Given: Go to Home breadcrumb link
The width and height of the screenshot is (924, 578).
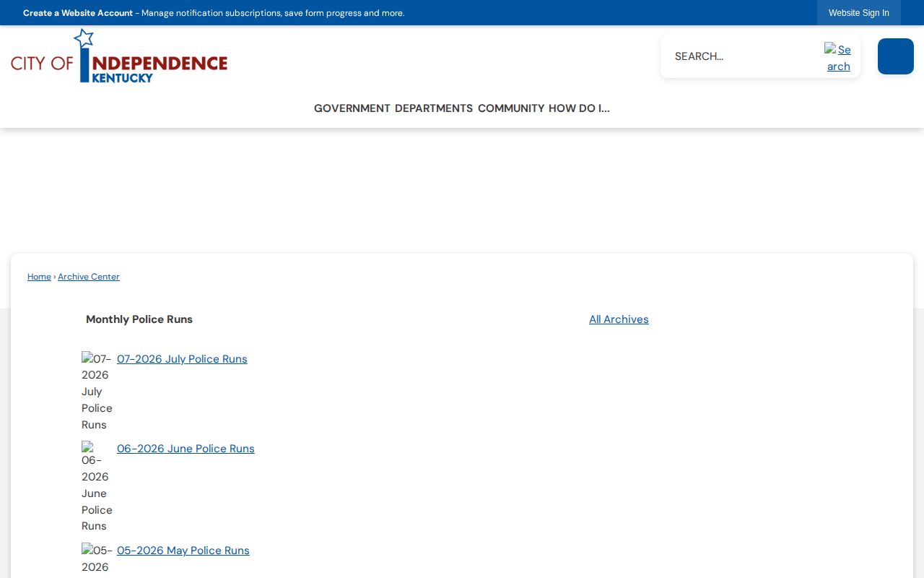Looking at the screenshot, I should point(39,277).
